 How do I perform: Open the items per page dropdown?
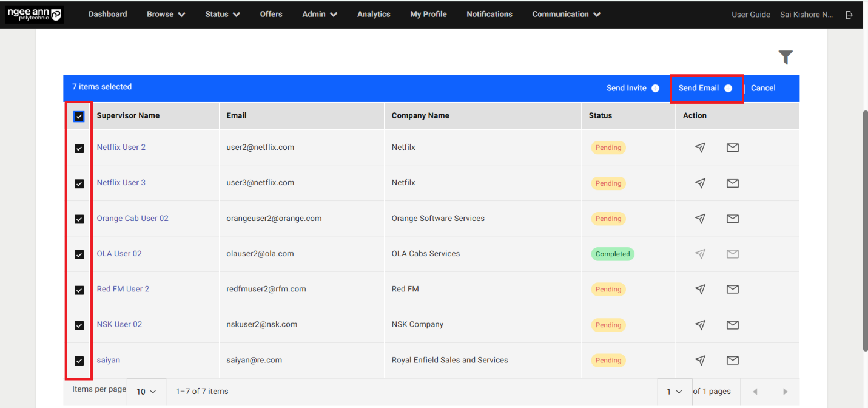pos(146,392)
